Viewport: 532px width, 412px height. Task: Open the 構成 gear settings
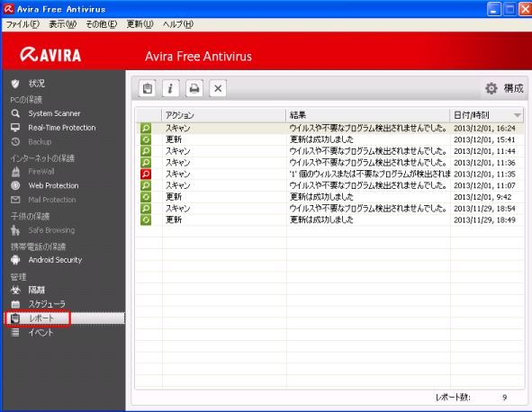504,88
